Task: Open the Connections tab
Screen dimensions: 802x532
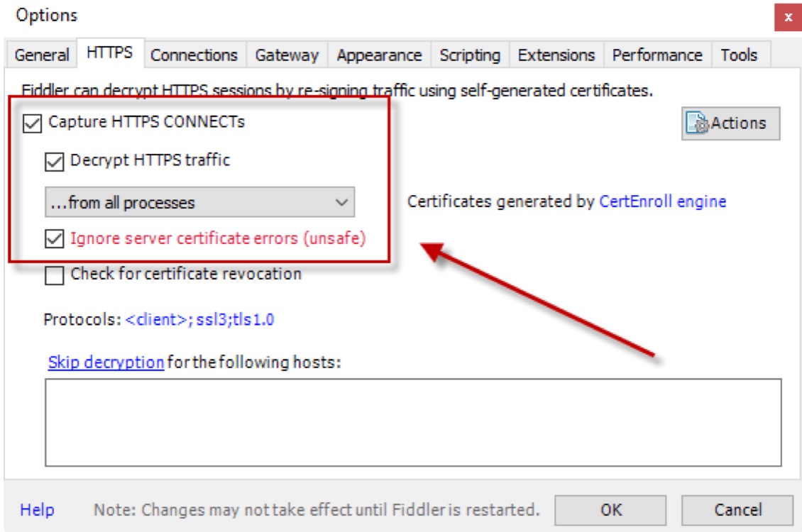Action: [x=194, y=55]
